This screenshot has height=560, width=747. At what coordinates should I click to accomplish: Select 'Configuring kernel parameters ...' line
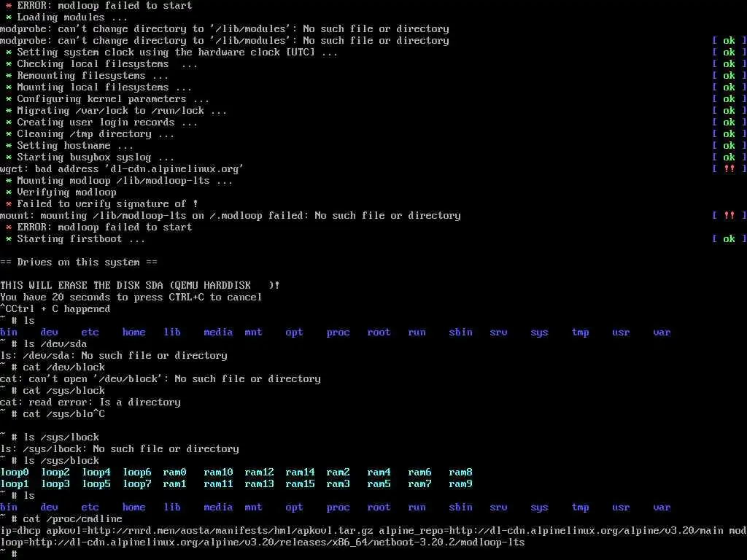click(107, 99)
